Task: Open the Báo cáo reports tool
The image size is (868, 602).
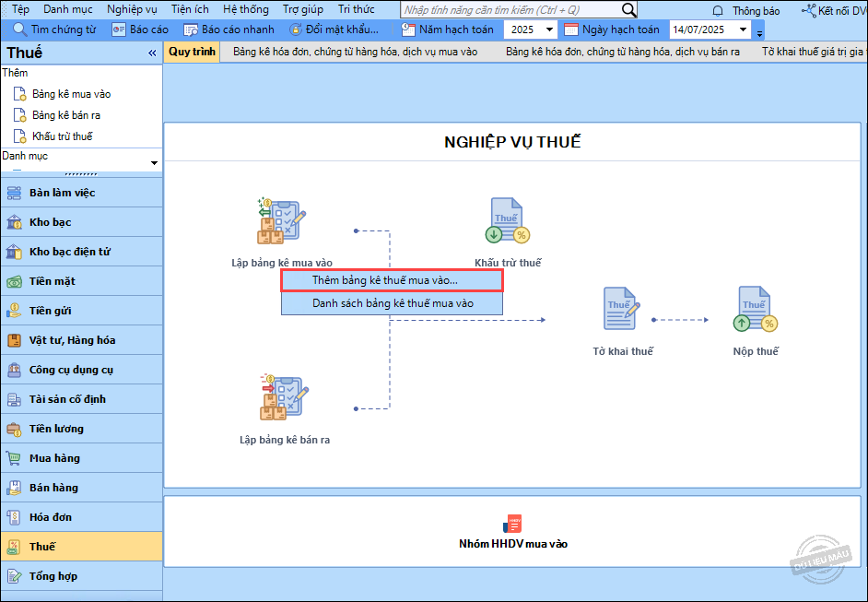Action: (139, 30)
